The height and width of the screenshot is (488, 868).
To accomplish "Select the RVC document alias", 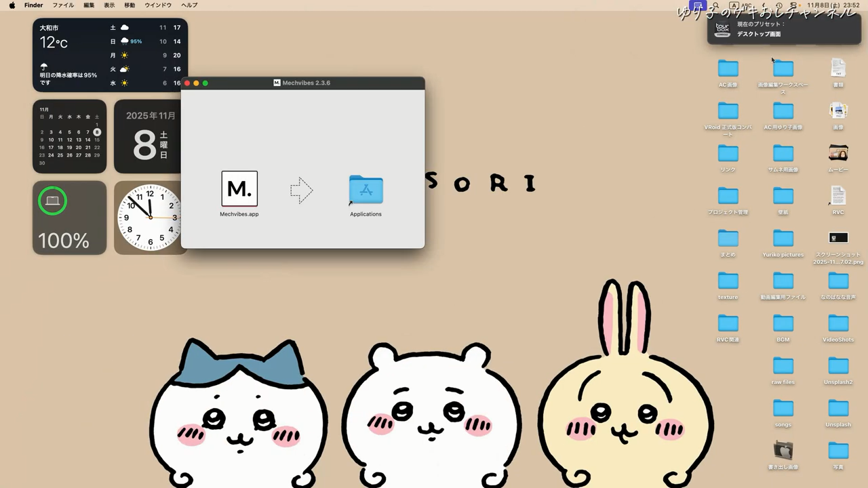I will click(x=838, y=197).
